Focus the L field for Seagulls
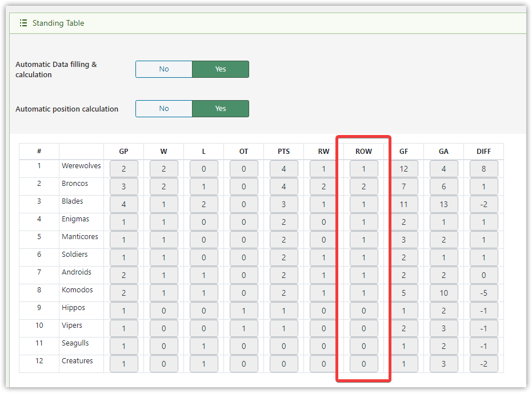The image size is (532, 393). [x=203, y=346]
